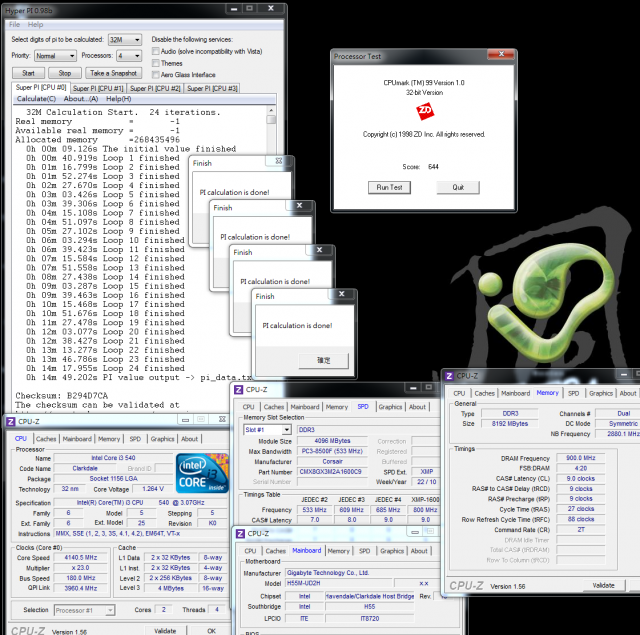
Task: Click the CPU-Z CPU window title icon
Action: tap(11, 421)
